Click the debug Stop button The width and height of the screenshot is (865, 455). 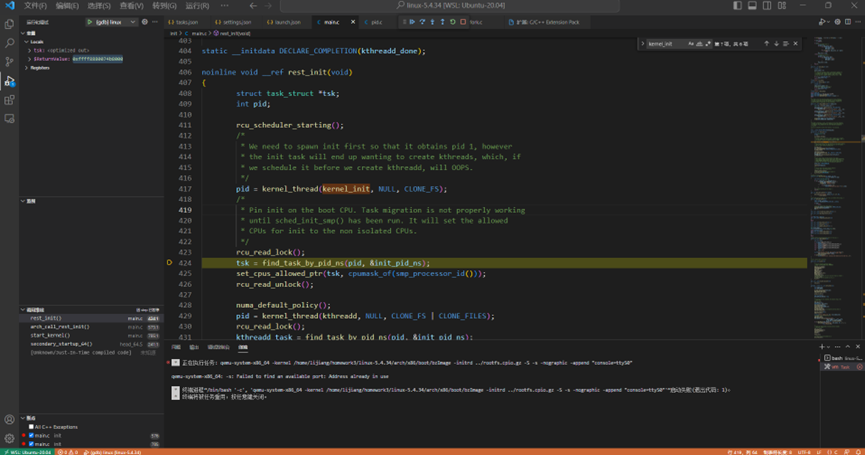pos(463,21)
